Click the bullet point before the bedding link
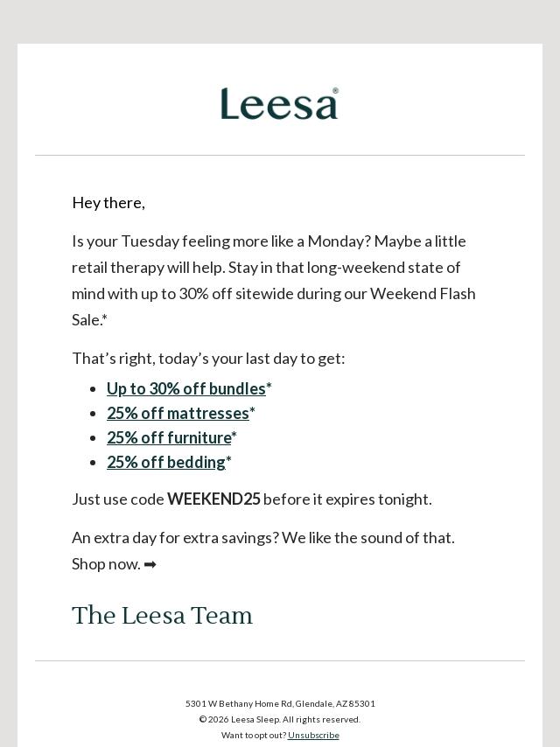Image resolution: width=560 pixels, height=747 pixels. (94, 463)
